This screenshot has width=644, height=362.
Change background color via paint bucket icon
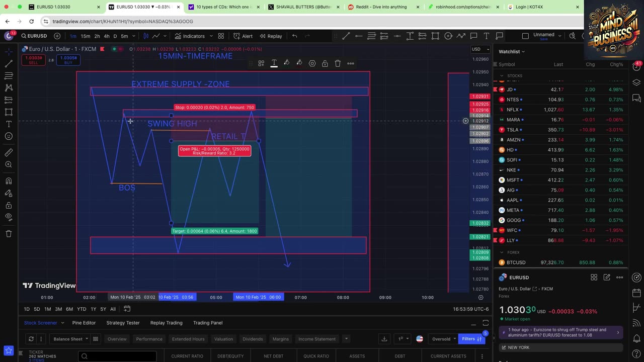click(299, 63)
